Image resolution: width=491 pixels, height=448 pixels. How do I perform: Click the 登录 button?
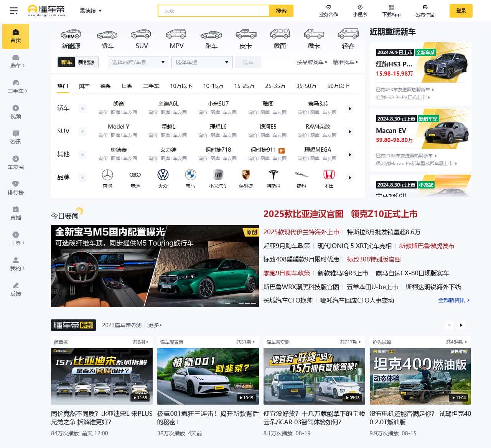pyautogui.click(x=461, y=11)
